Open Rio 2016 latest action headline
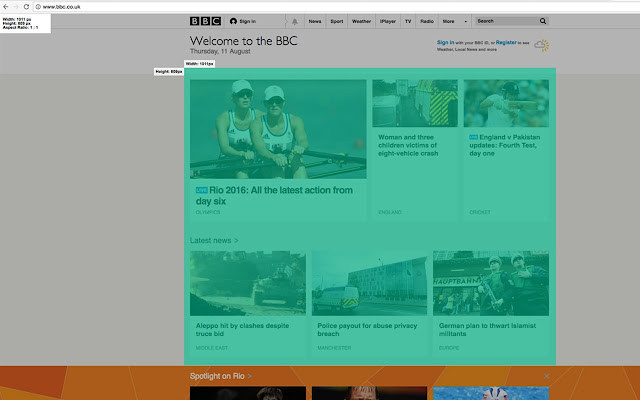 point(274,196)
